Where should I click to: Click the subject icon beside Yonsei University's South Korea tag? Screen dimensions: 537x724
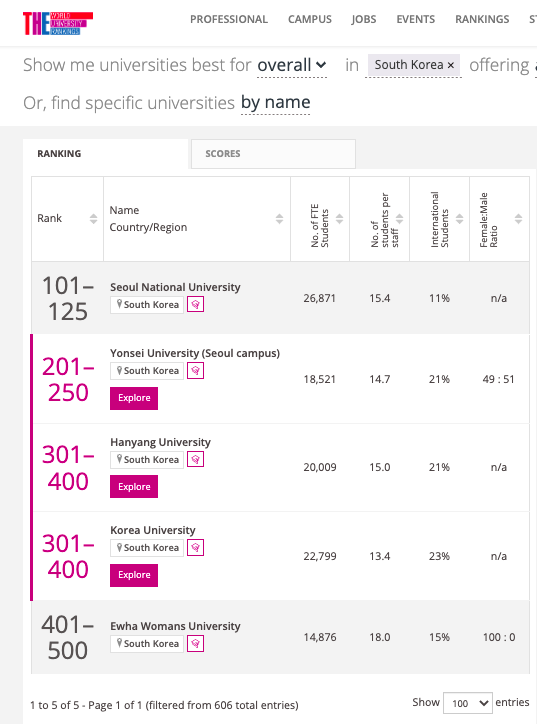195,370
